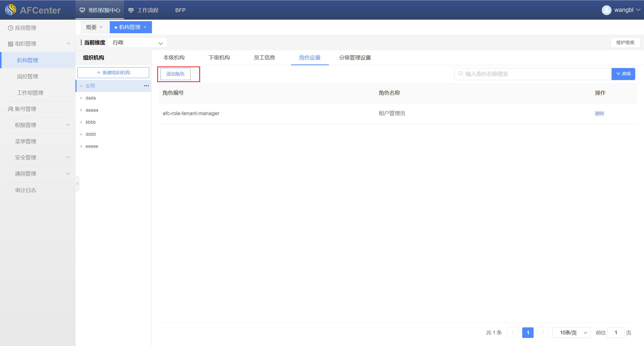Image resolution: width=644 pixels, height=346 pixels.
Task: Select the eeeee organization in tree
Action: [113, 146]
